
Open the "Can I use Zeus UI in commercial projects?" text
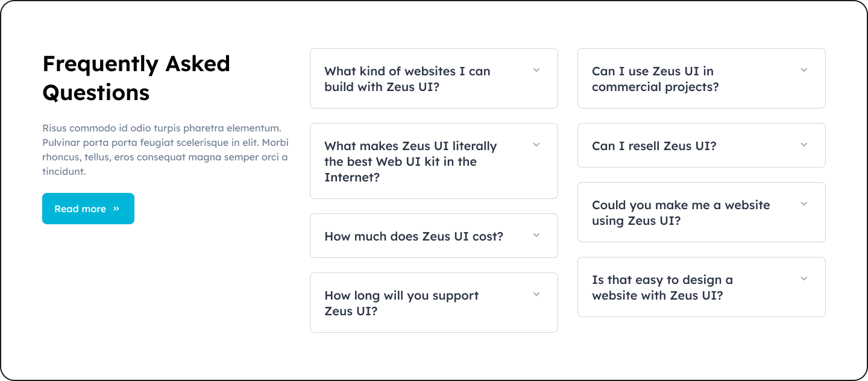655,79
